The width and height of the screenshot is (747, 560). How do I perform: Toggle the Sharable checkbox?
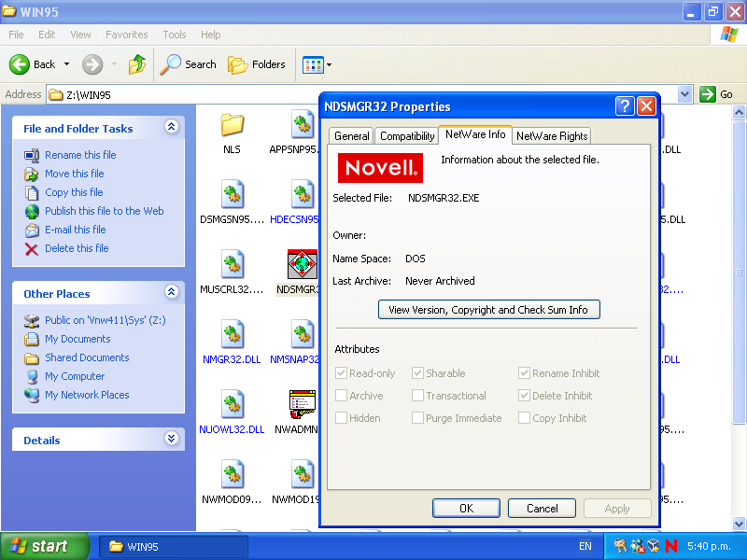[x=417, y=372]
